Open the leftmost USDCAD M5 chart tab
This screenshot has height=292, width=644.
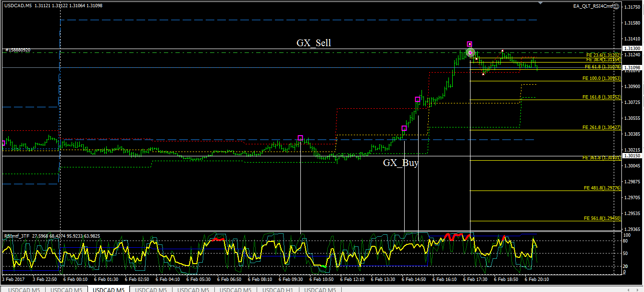(24, 290)
